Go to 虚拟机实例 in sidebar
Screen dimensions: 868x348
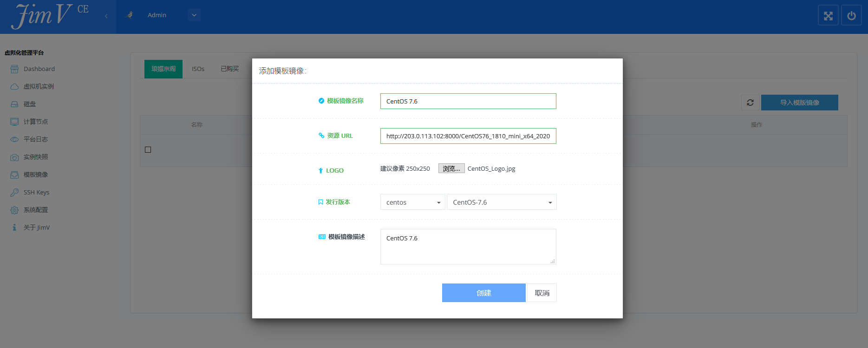pos(39,86)
